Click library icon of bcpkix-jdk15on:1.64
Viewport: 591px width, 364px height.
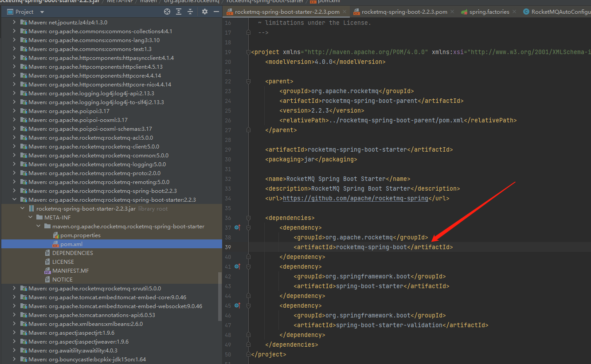24,359
